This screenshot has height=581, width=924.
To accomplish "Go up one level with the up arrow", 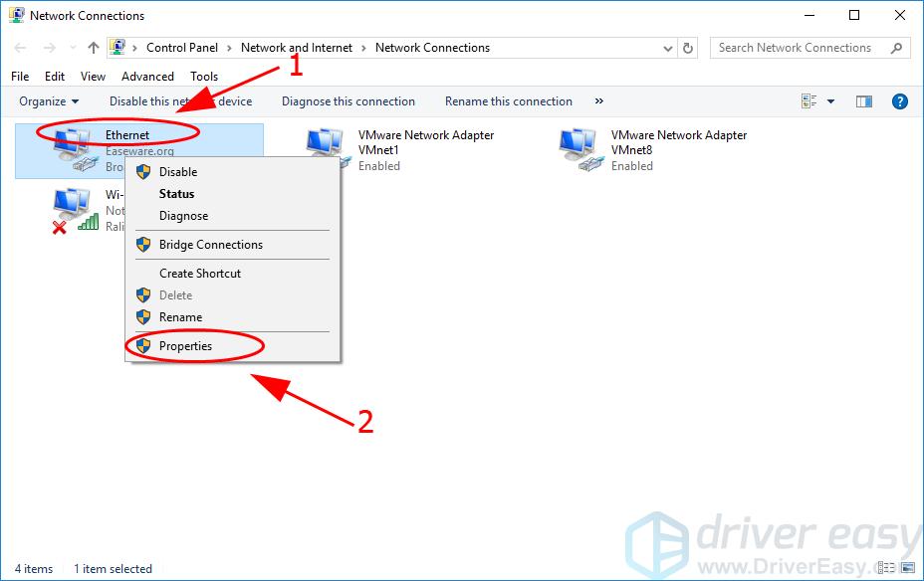I will click(x=93, y=48).
